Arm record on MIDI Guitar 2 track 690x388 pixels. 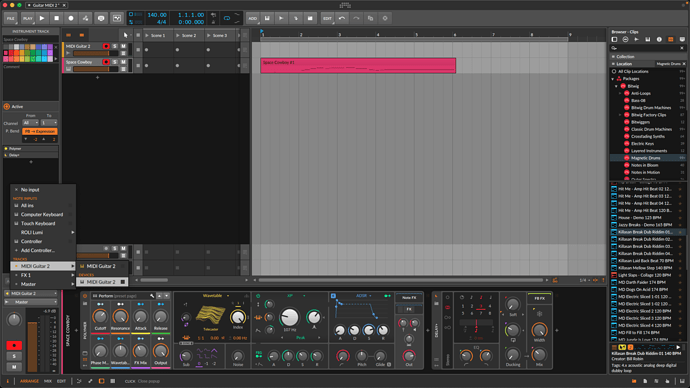[106, 46]
